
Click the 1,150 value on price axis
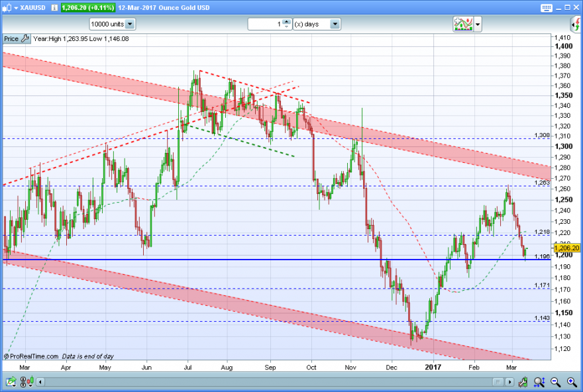(564, 313)
